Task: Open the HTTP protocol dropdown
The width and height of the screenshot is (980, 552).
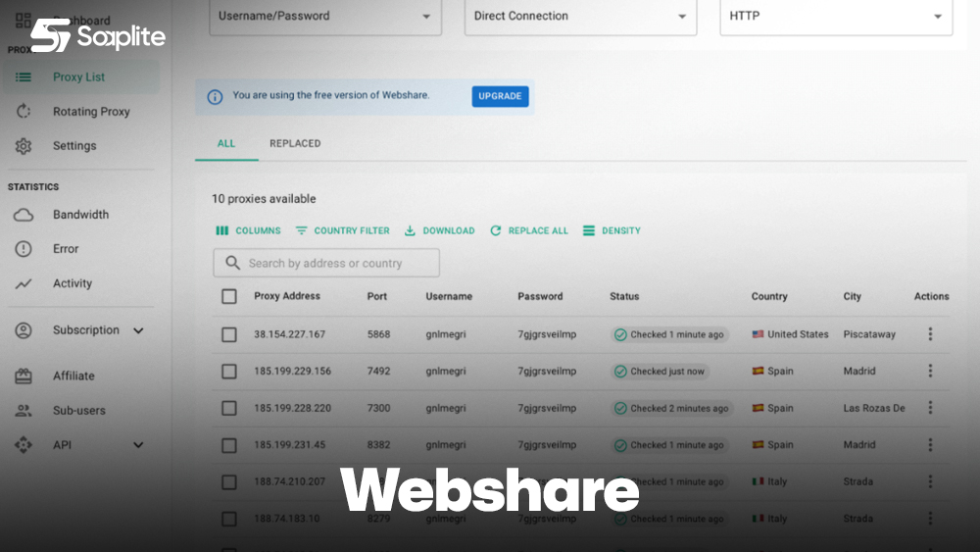Action: [835, 17]
